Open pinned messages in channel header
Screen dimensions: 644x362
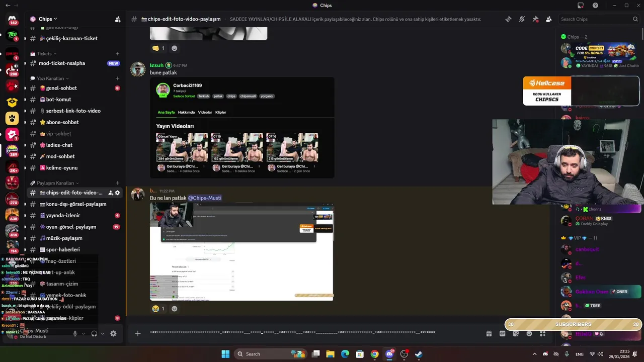535,19
